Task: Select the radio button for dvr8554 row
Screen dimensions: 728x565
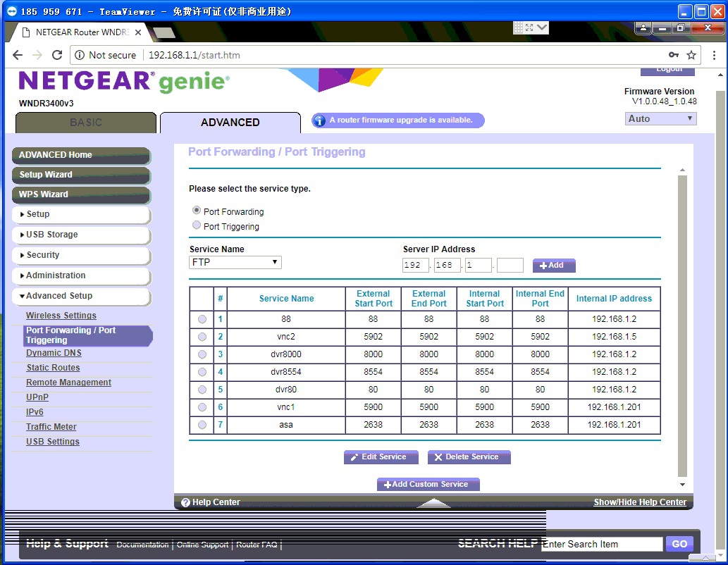Action: pyautogui.click(x=202, y=373)
